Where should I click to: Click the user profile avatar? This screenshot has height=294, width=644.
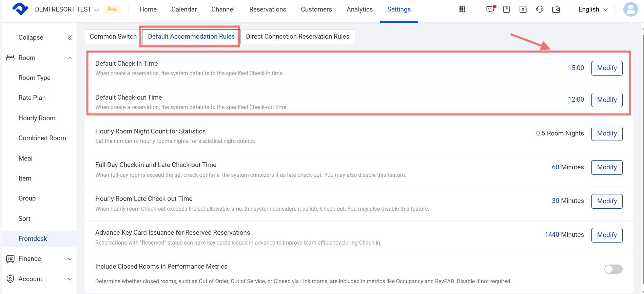click(630, 9)
